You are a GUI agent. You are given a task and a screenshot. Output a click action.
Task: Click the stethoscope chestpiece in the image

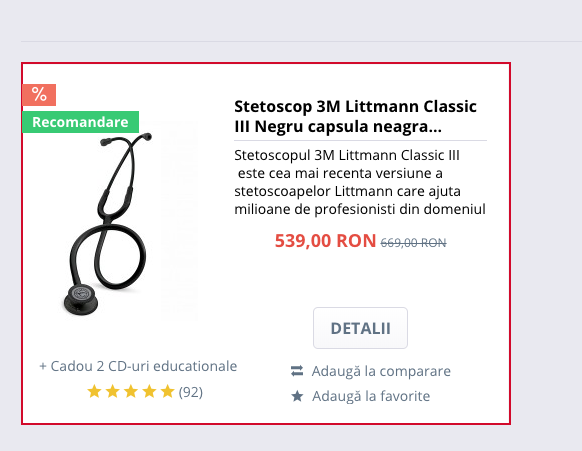click(81, 300)
